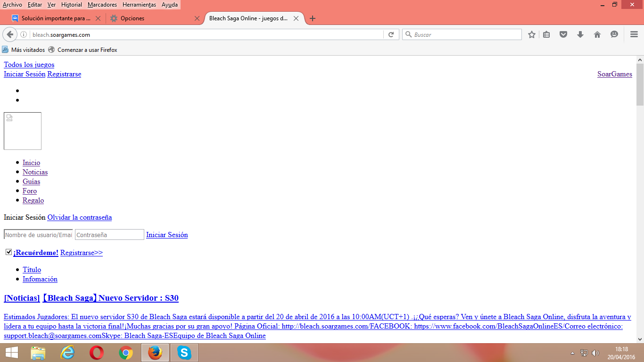Viewport: 644px width, 362px height.
Task: Click Iniciar Sesión link beside password
Action: tap(167, 235)
